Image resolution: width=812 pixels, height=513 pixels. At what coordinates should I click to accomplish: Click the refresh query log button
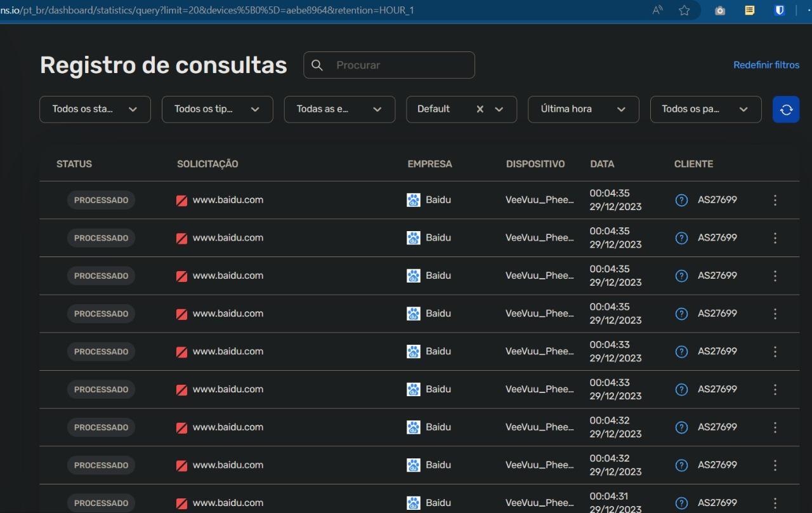(x=786, y=109)
